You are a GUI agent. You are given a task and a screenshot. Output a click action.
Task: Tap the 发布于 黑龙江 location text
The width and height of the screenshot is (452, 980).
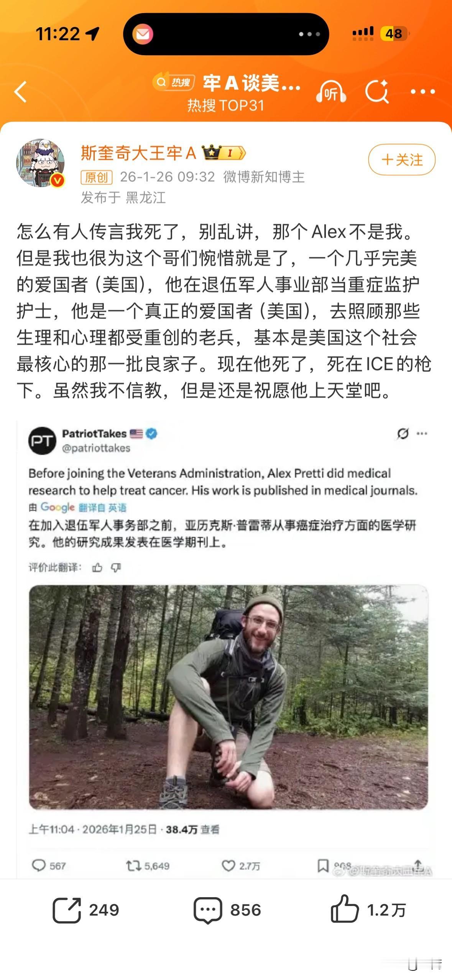(x=123, y=198)
